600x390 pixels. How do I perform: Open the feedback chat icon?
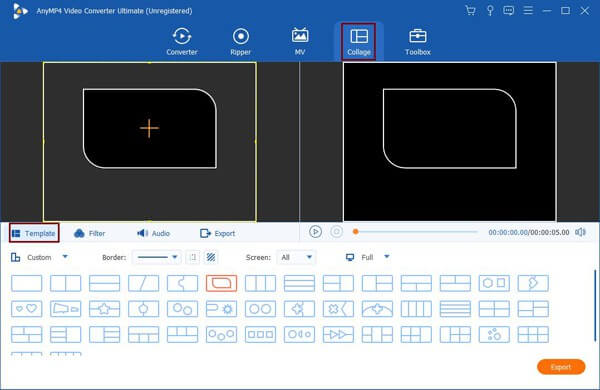[x=509, y=10]
